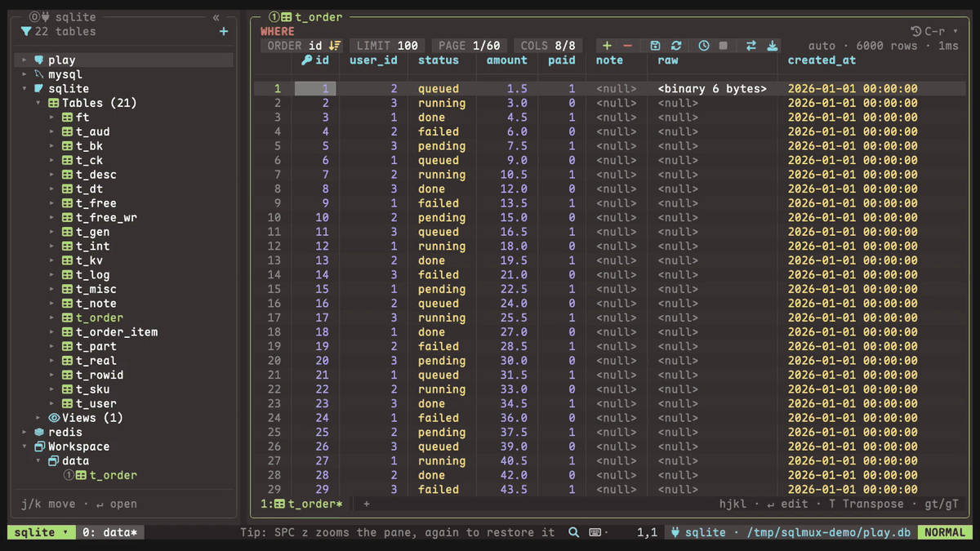Screen dimensions: 980x551
Task: Expand the mysql connection node
Action: pyautogui.click(x=24, y=74)
